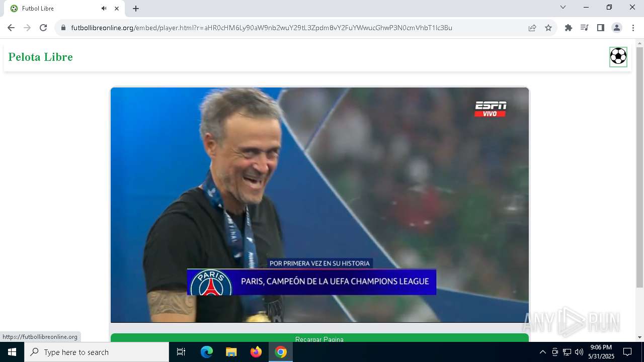Screen dimensions: 644x362
Task: Open the Chrome three-dot menu
Action: tap(632, 28)
